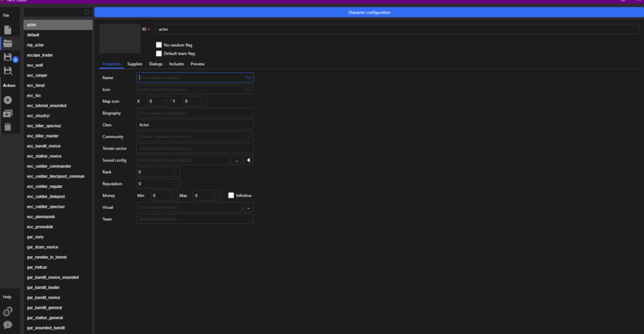
Task: Click the Team input field
Action: pos(194,219)
